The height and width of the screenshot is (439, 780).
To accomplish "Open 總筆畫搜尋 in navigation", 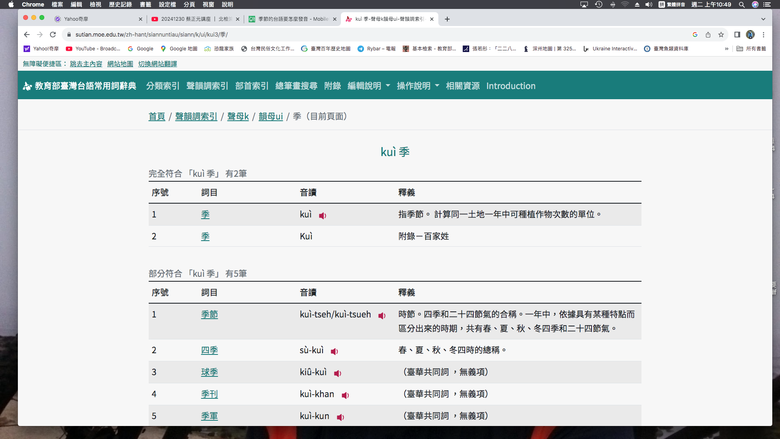I will 296,86.
